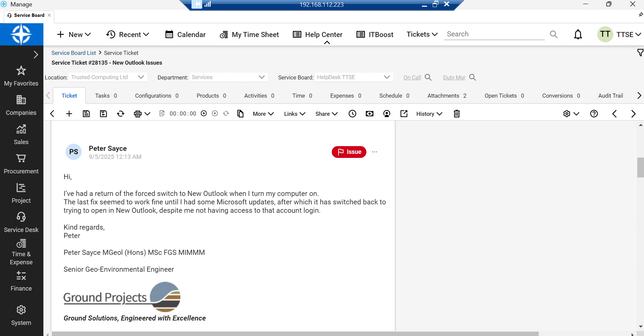The width and height of the screenshot is (644, 336).
Task: Open the System settings module
Action: (x=21, y=315)
